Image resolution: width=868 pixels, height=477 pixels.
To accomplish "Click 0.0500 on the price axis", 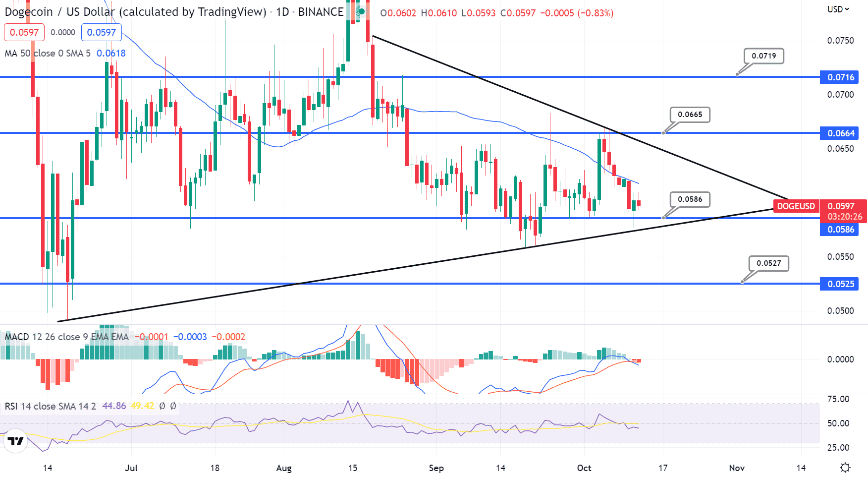I will (841, 311).
